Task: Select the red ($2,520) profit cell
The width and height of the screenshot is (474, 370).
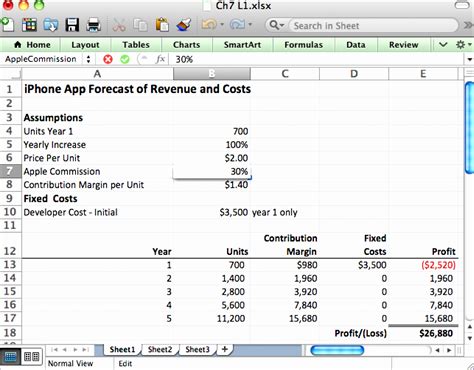Action: pyautogui.click(x=423, y=265)
